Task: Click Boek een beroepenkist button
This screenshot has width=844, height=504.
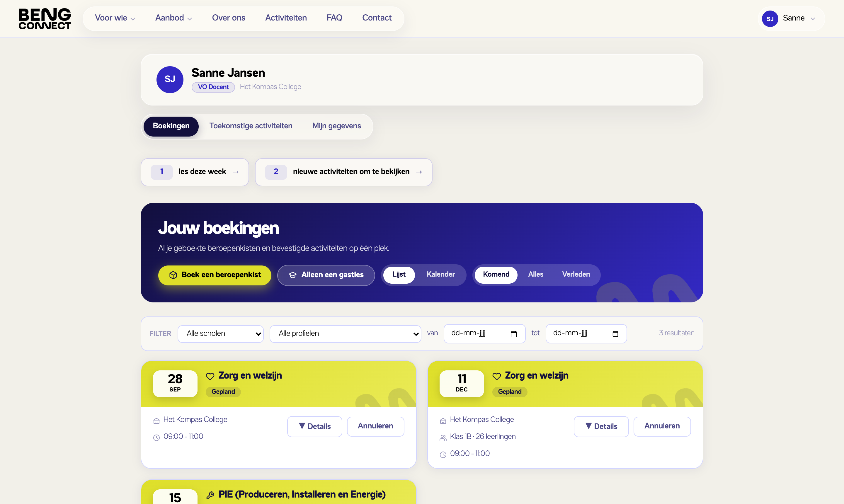Action: pos(215,275)
